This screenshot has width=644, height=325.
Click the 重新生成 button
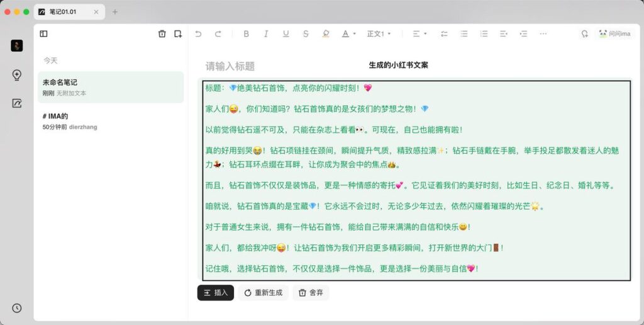[x=263, y=293]
